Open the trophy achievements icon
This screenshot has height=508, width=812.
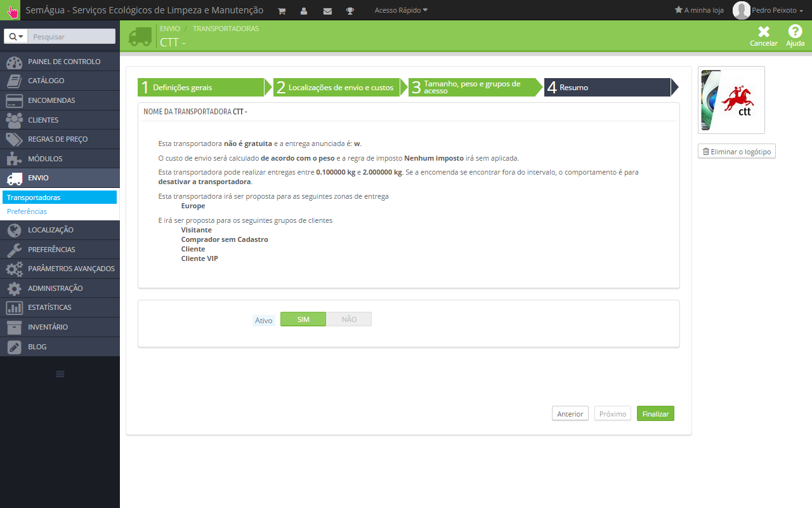tap(350, 11)
